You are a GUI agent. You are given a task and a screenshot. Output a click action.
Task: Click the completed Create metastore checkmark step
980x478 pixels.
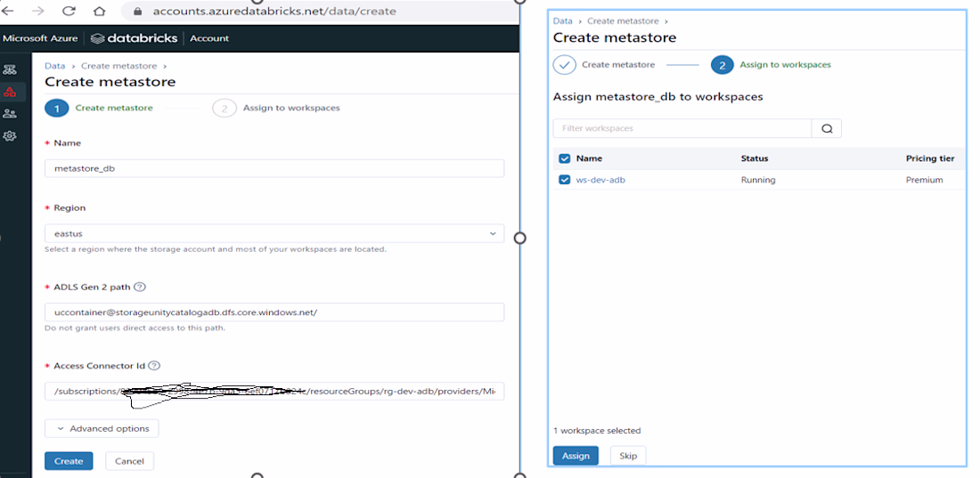[x=564, y=65]
